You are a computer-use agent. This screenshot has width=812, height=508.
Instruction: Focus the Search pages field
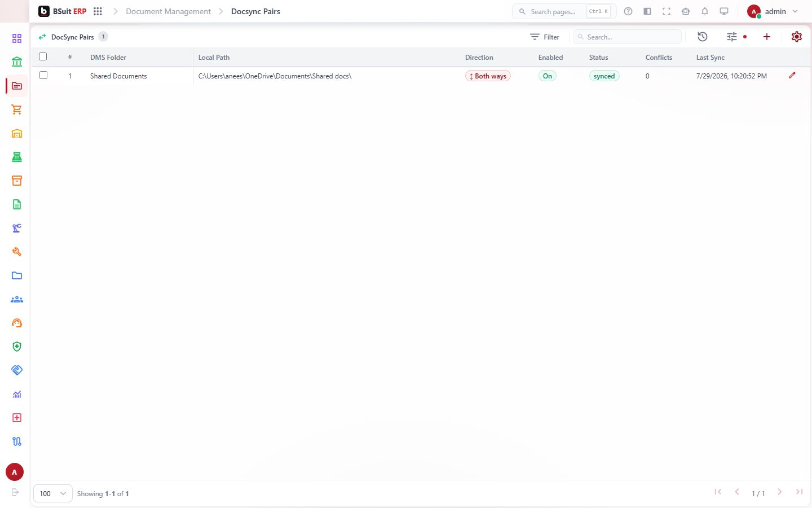tap(564, 11)
